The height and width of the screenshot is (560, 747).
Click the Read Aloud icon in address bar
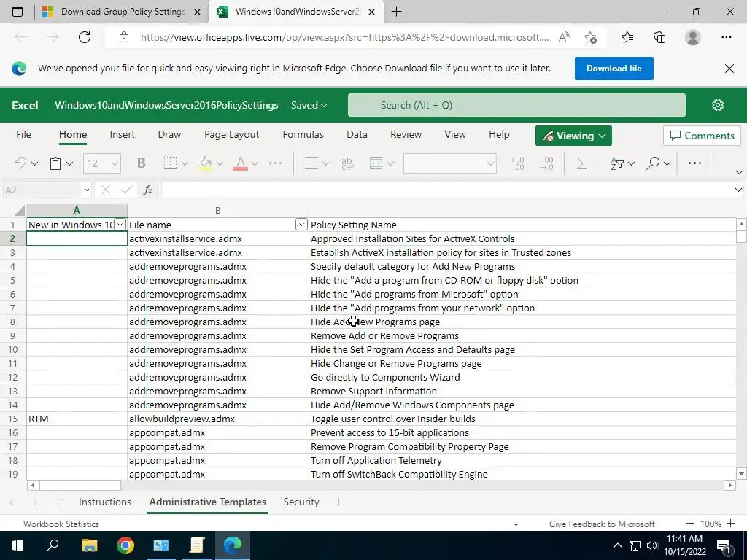tap(564, 37)
